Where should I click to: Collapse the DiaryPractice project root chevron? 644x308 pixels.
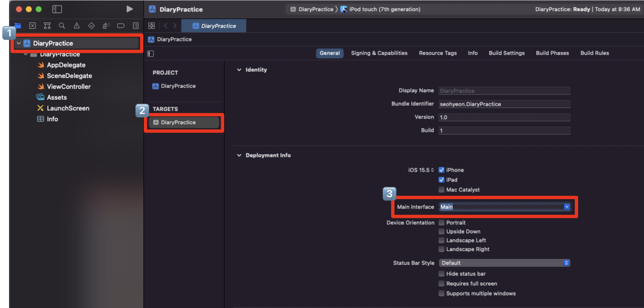point(19,43)
